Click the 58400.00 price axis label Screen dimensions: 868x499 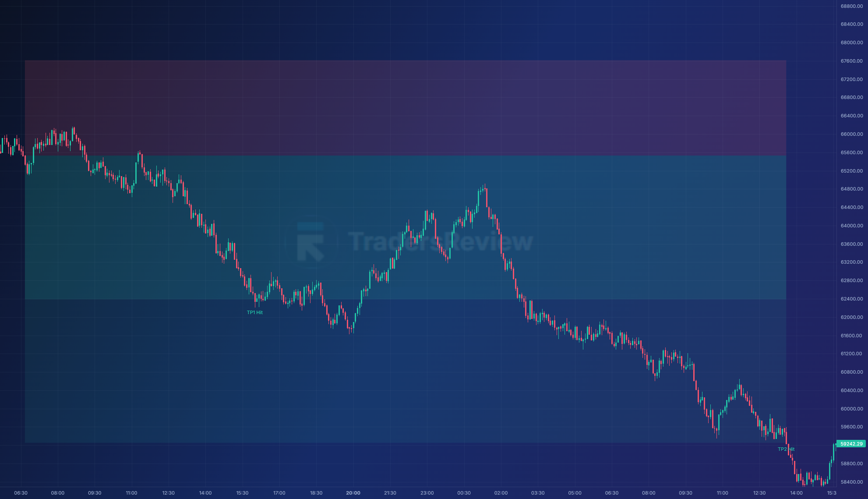point(852,482)
